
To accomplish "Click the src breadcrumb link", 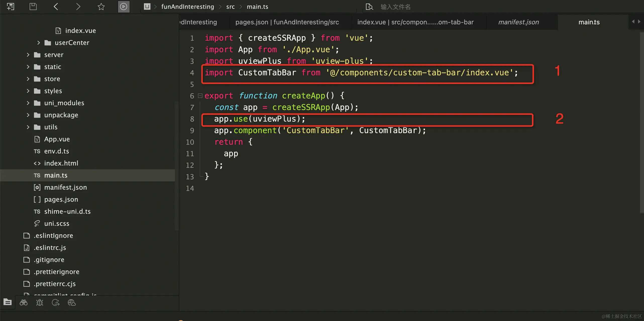I will [230, 7].
